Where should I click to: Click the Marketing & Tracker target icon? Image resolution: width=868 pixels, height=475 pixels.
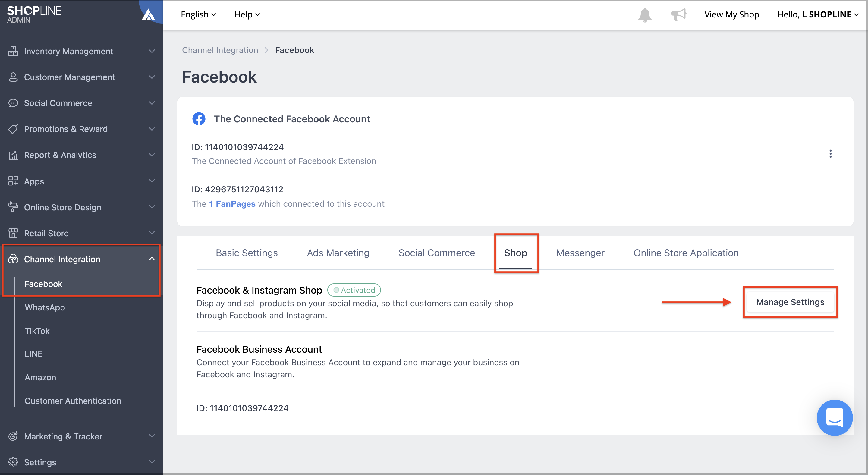point(13,436)
